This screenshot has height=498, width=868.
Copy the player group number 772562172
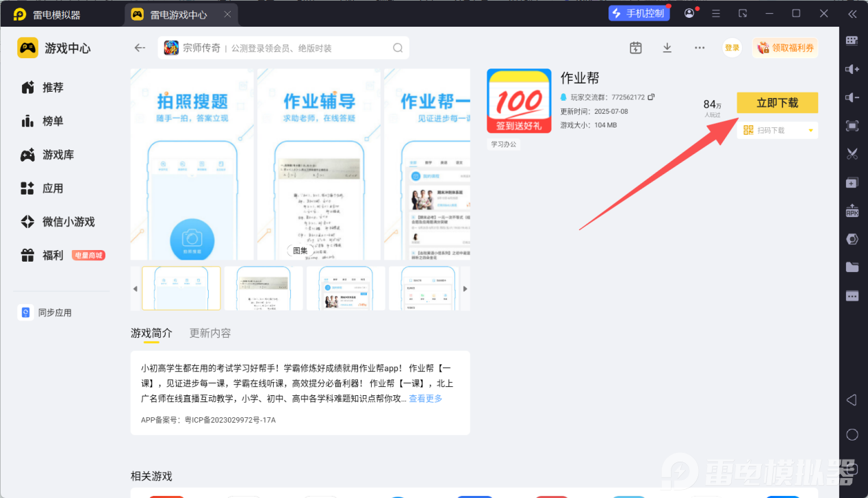click(x=651, y=97)
